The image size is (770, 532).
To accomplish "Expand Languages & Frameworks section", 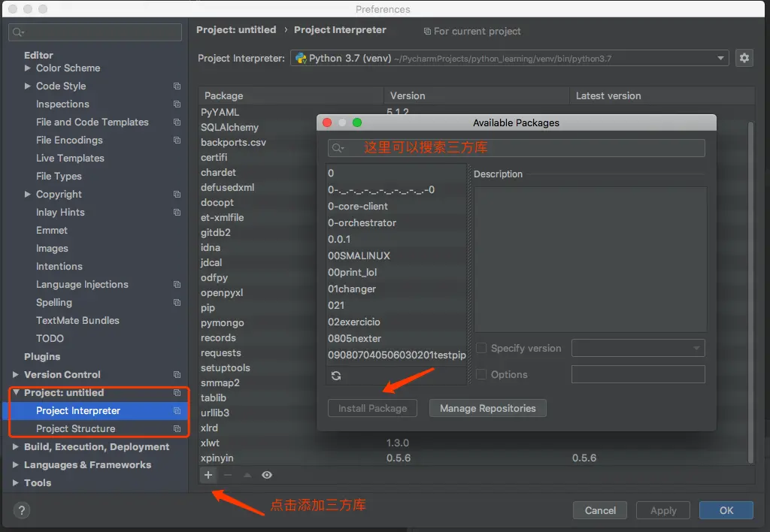I will click(16, 465).
